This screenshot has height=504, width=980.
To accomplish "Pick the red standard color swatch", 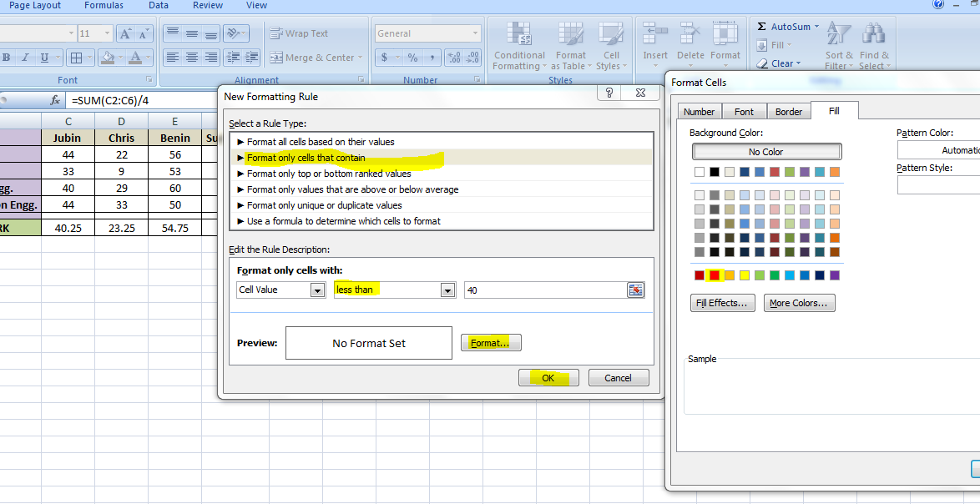I will [x=715, y=275].
